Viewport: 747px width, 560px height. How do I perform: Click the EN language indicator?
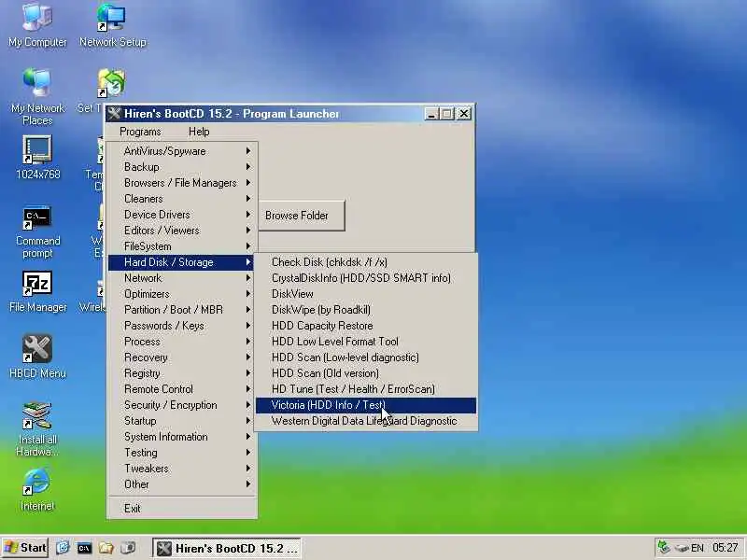coord(697,548)
